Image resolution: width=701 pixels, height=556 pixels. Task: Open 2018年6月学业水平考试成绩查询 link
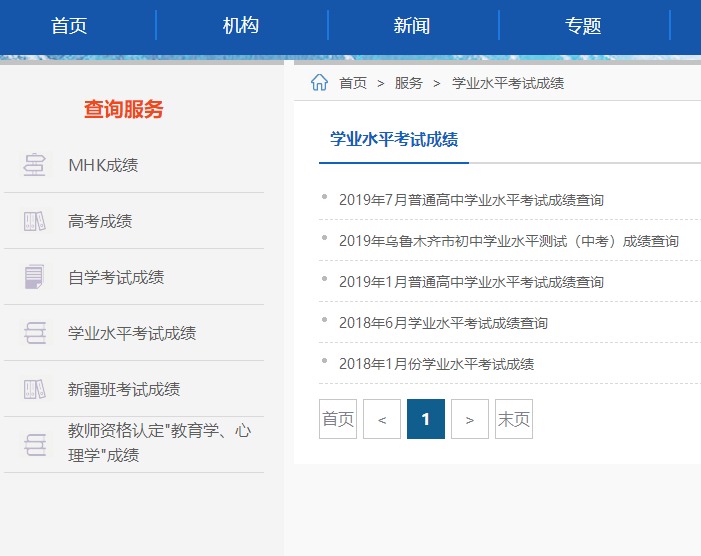(x=443, y=323)
